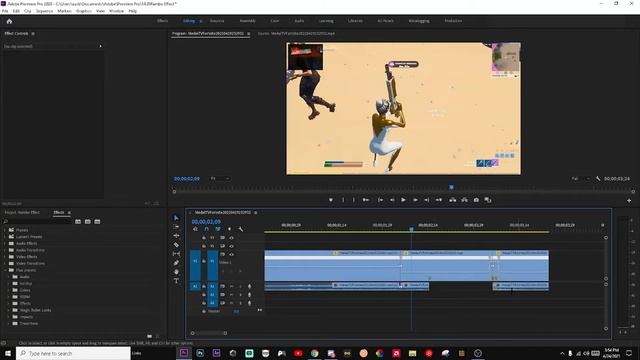
Task: Select the Ripple Edit tool
Action: tap(176, 236)
